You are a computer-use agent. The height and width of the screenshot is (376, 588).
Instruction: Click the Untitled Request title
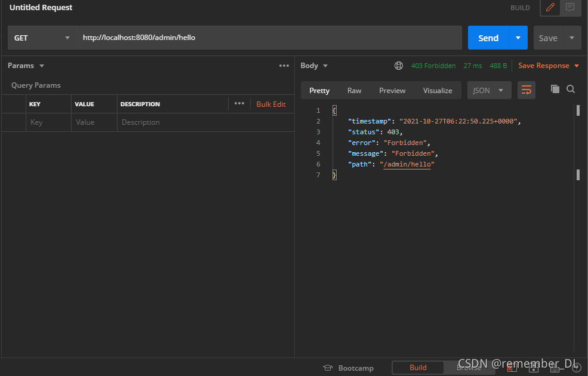[41, 8]
